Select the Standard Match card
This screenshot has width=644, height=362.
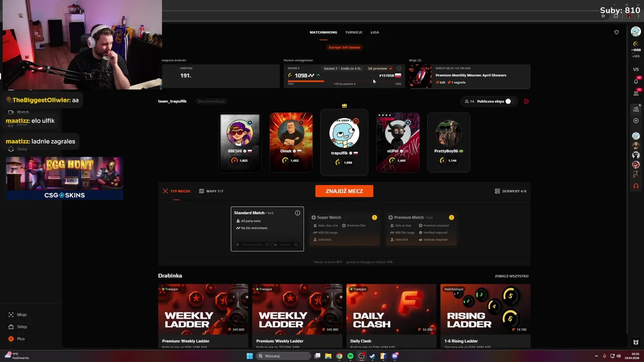pos(267,229)
